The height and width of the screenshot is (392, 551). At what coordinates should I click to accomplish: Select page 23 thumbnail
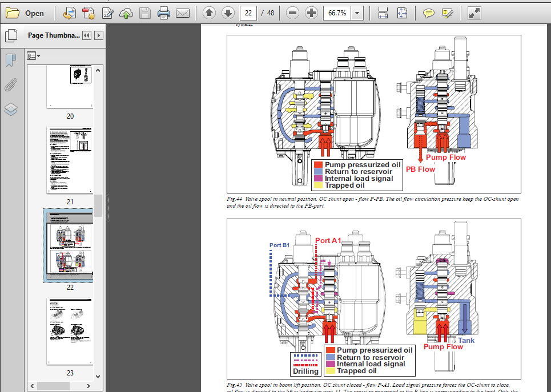point(70,332)
